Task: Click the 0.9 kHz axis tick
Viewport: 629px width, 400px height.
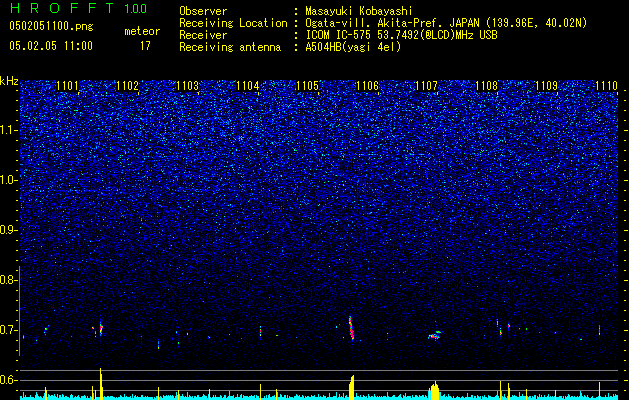Action: click(8, 230)
